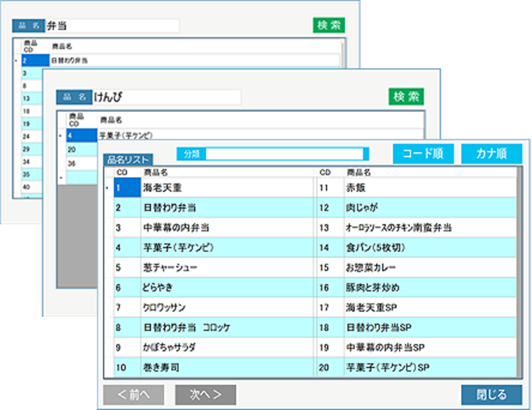Go to previous page with 前へ
The height and width of the screenshot is (410, 532).
click(x=134, y=395)
